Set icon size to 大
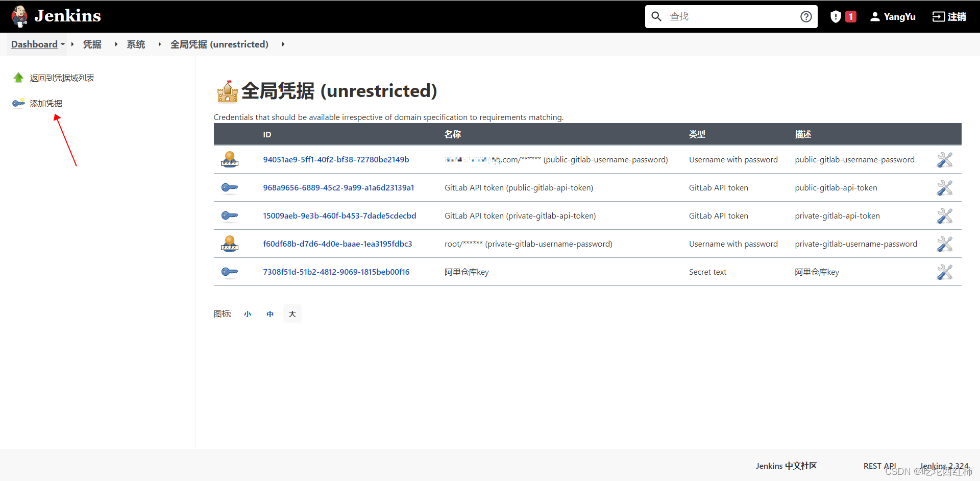This screenshot has width=980, height=481. pos(292,314)
